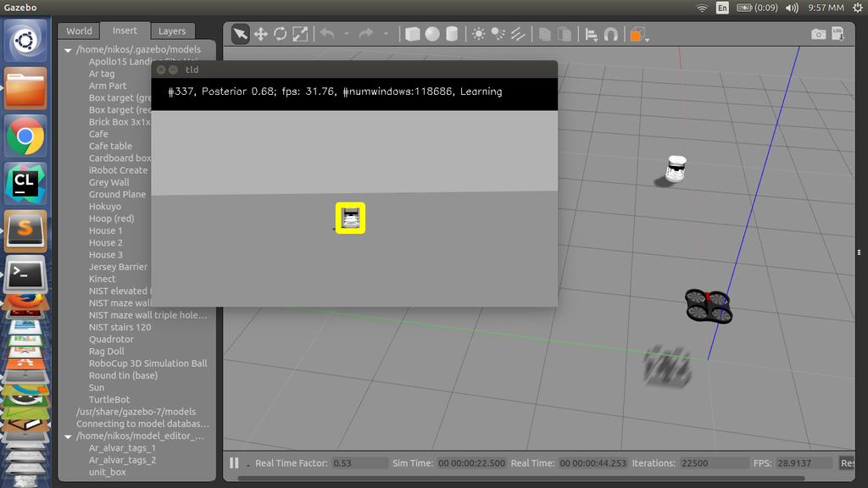Select the House 2 model

tap(106, 243)
